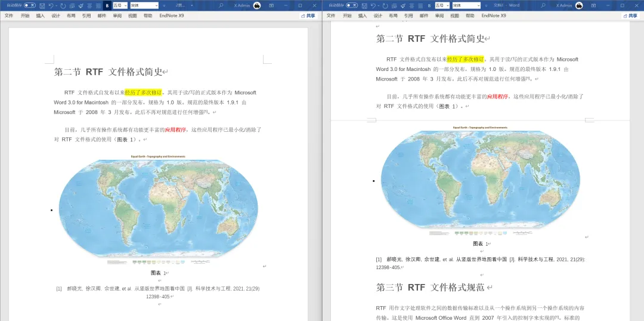Screen dimensions: 644x321
Task: Expand the document title dropdown in left window
Action: 192,6
